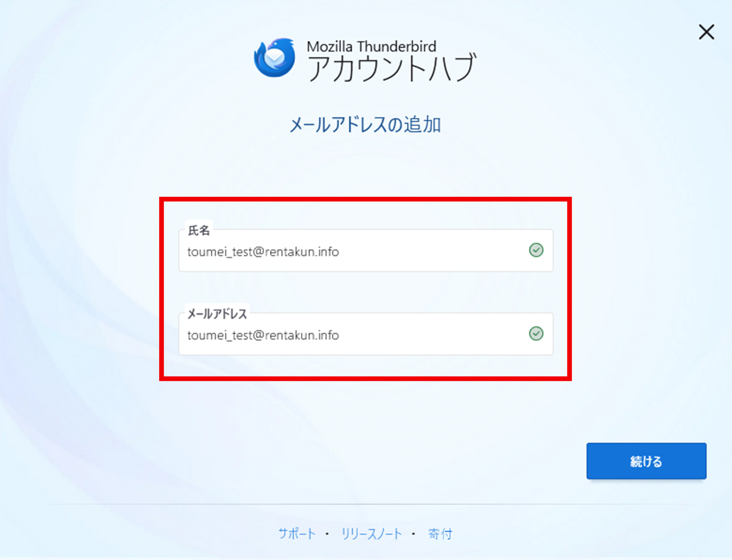This screenshot has height=560, width=732.
Task: Click the email text in the メールアドレス field
Action: [263, 335]
